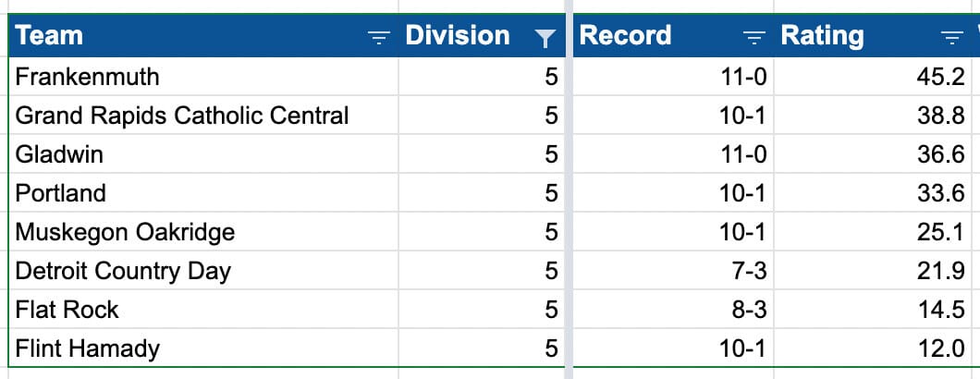Select the Frankenmuth team cell
Viewport: 980px width, 379px height.
(203, 77)
